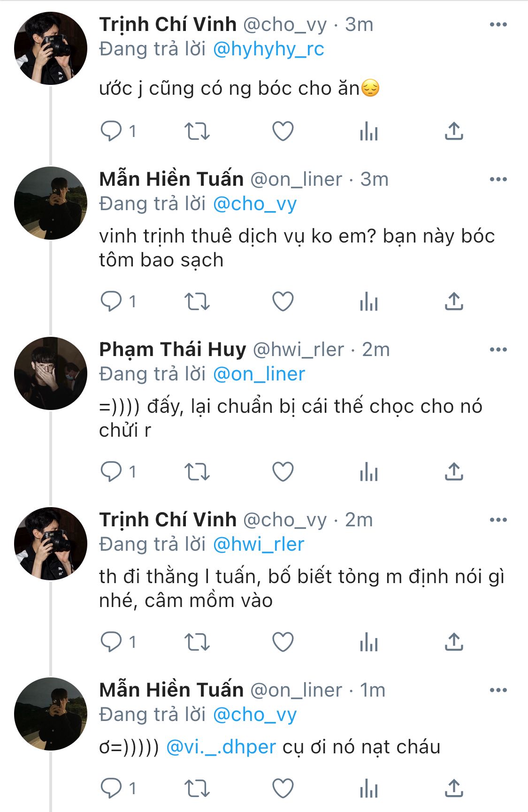The height and width of the screenshot is (812, 528).
Task: Retweet Trịnh Chí Vinh's second tweet
Action: pyautogui.click(x=197, y=642)
